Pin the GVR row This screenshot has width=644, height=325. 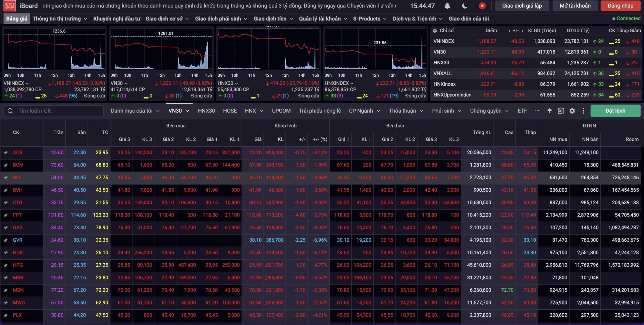[6, 240]
